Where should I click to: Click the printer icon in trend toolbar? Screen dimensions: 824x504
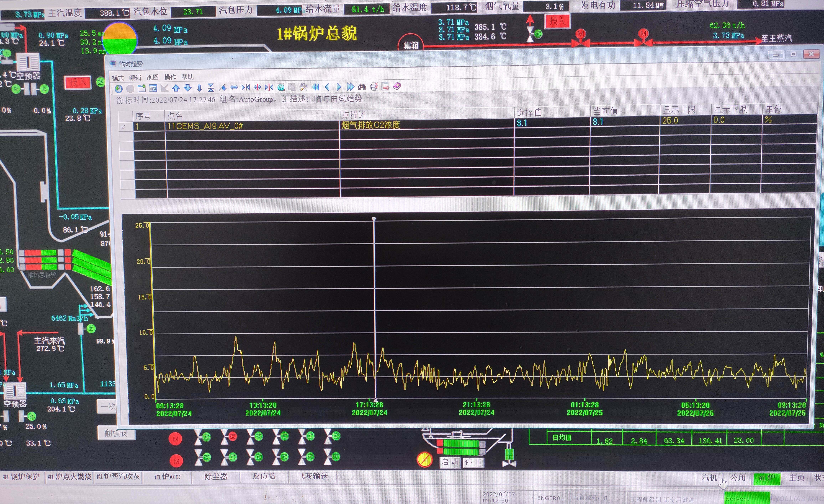374,87
